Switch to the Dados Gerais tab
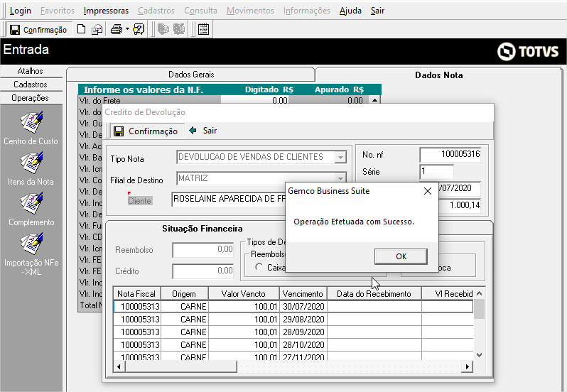The width and height of the screenshot is (567, 392). click(191, 75)
